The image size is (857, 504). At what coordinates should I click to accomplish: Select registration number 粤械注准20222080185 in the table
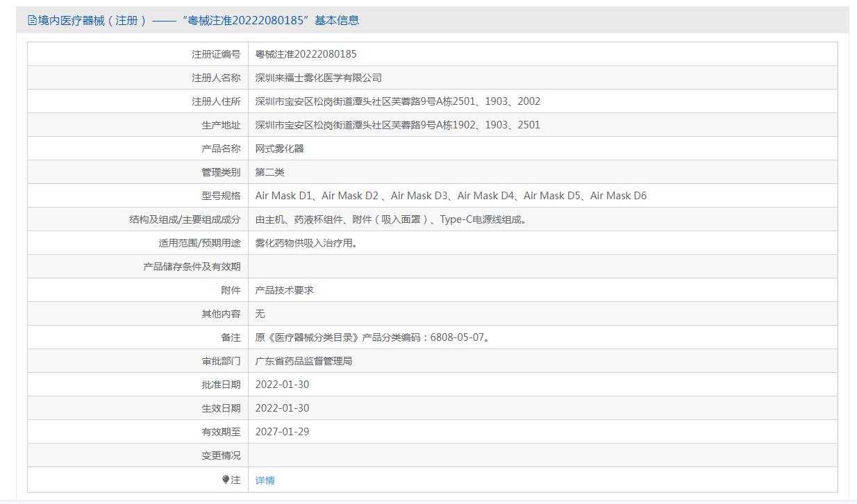point(306,54)
